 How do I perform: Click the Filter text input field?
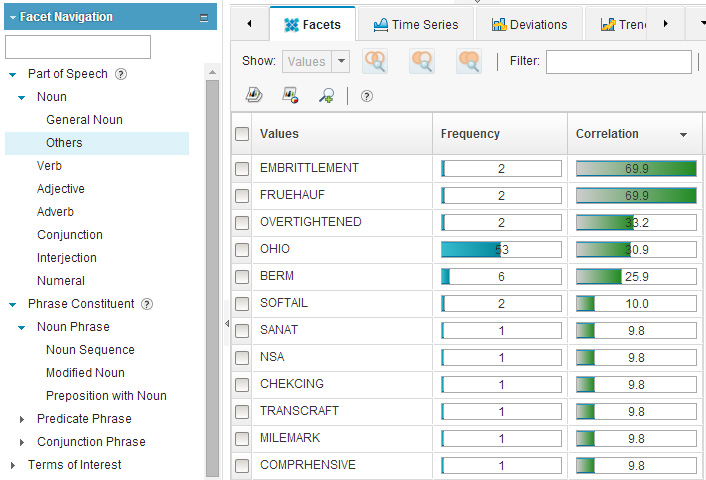click(x=619, y=62)
